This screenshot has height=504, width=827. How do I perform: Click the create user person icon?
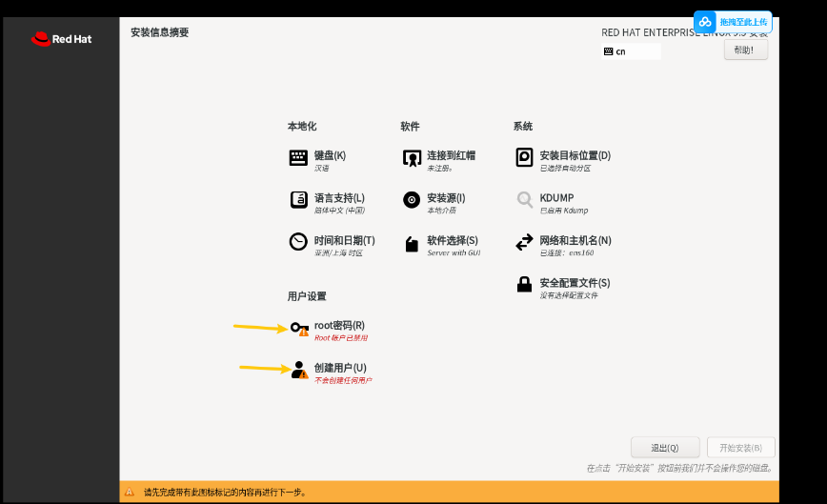(299, 370)
